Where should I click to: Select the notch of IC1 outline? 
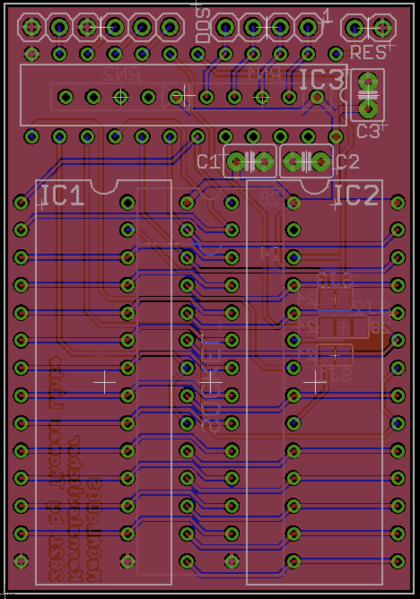pos(103,187)
